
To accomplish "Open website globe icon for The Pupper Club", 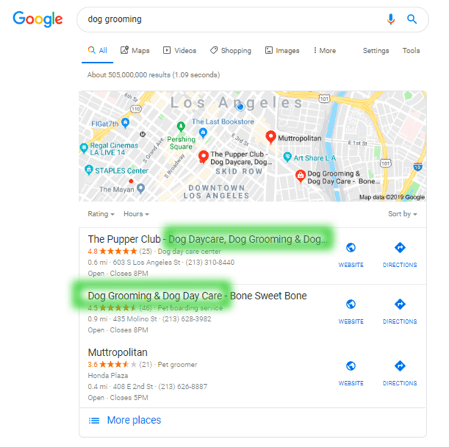I will point(351,248).
